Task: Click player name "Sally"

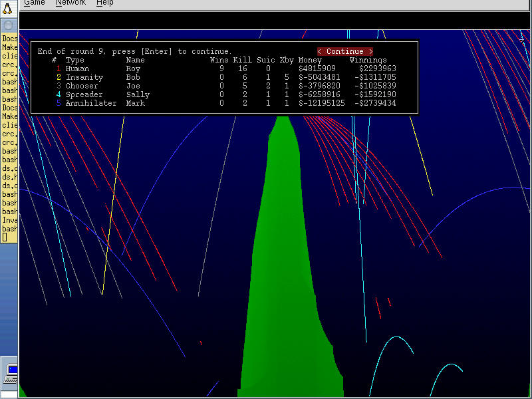Action: [138, 94]
